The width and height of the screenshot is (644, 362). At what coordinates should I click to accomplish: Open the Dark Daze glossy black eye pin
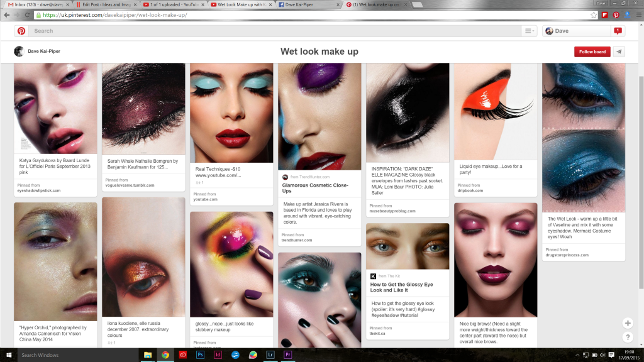tap(408, 113)
